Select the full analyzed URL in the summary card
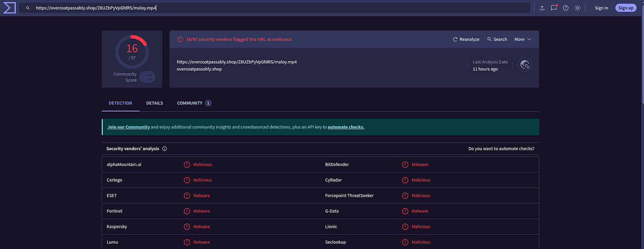This screenshot has height=249, width=644. click(237, 62)
